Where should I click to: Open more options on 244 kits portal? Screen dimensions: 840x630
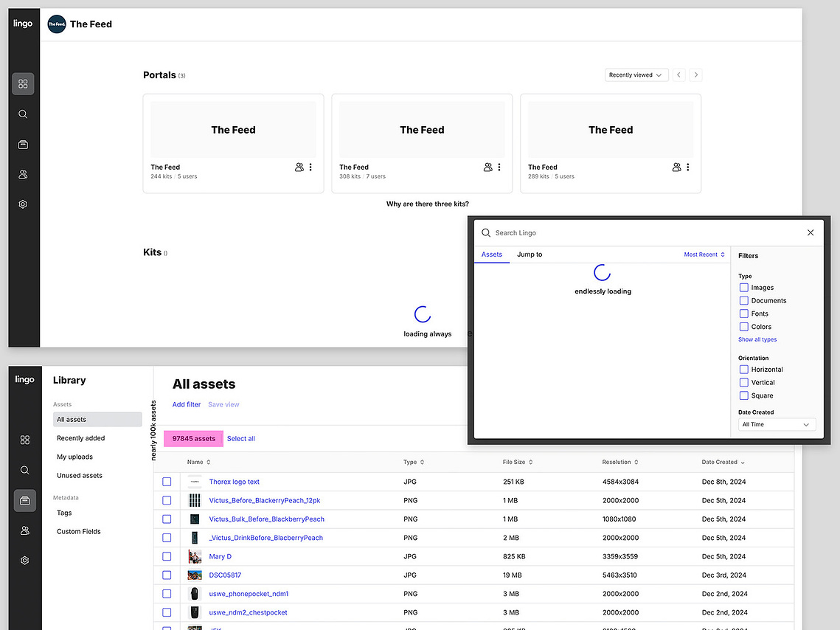[x=310, y=167]
